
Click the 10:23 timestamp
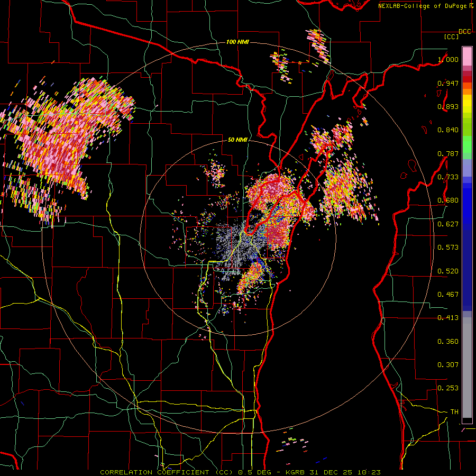pos(368,472)
